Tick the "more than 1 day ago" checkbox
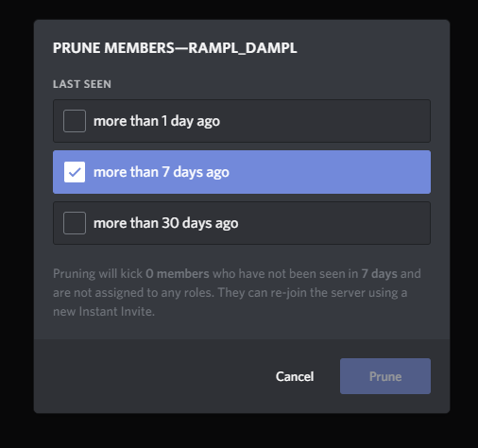The height and width of the screenshot is (448, 478). 75,121
